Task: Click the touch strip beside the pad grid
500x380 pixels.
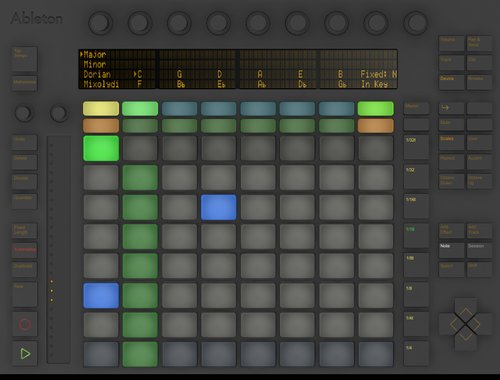Action: [58, 249]
